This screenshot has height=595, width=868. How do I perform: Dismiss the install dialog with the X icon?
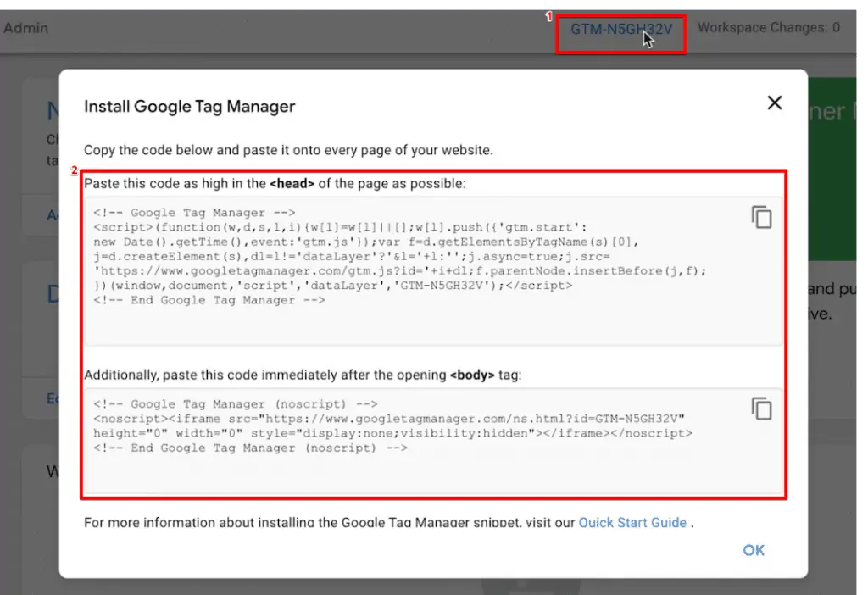[x=773, y=103]
